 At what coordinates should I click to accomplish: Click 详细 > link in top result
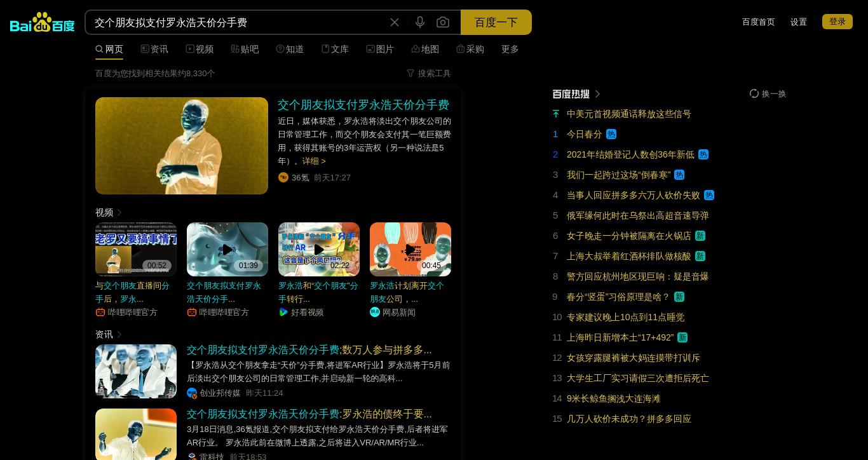[314, 161]
